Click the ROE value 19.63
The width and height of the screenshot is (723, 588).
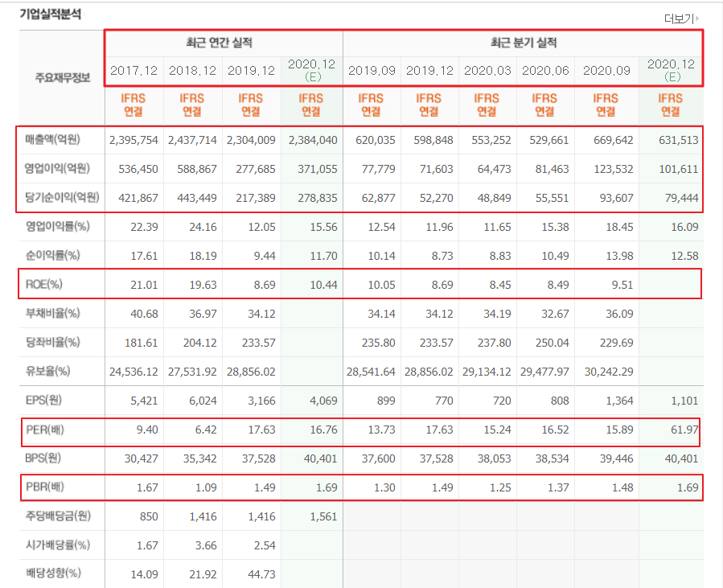point(203,285)
